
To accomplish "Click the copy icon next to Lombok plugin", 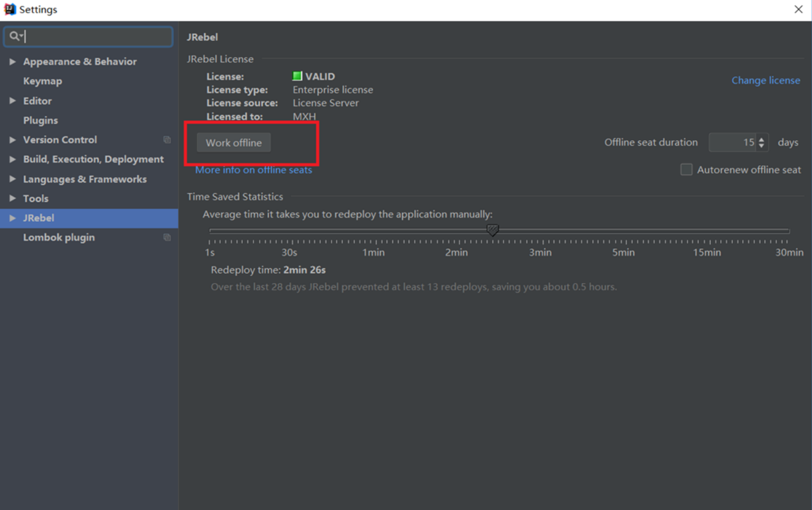I will tap(167, 238).
